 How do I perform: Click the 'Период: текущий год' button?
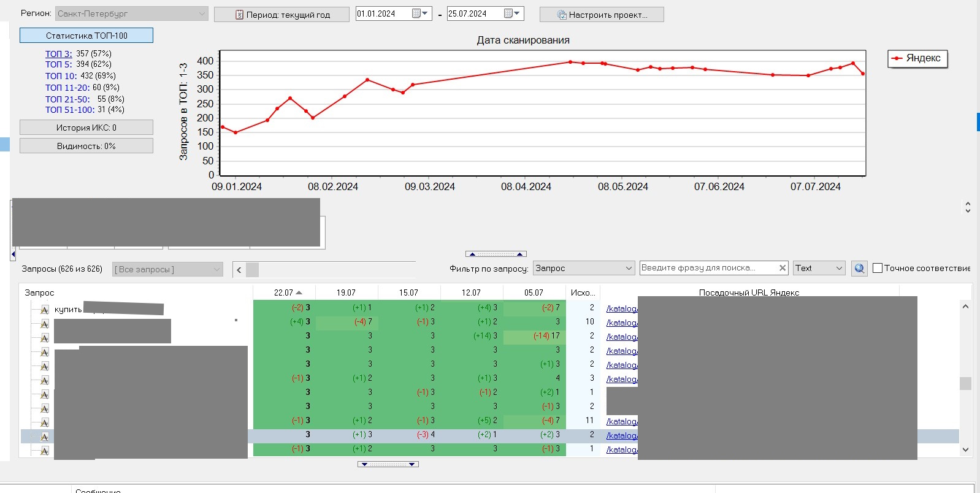tap(283, 15)
